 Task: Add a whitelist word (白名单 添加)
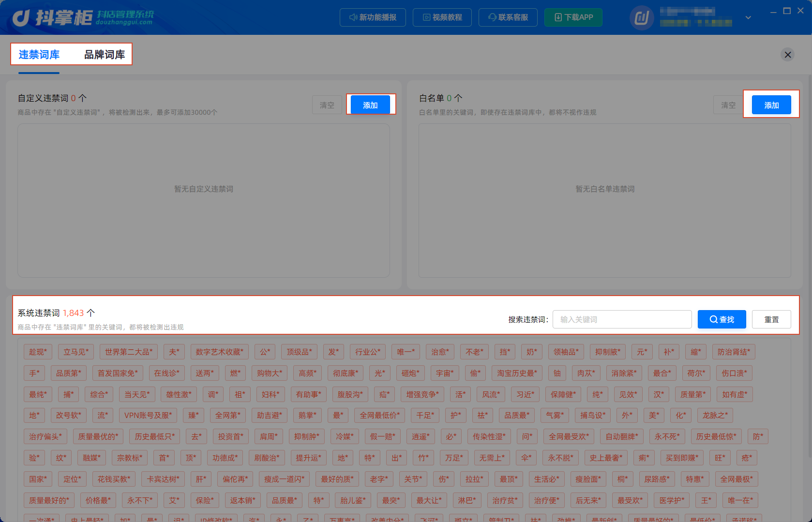pyautogui.click(x=771, y=105)
